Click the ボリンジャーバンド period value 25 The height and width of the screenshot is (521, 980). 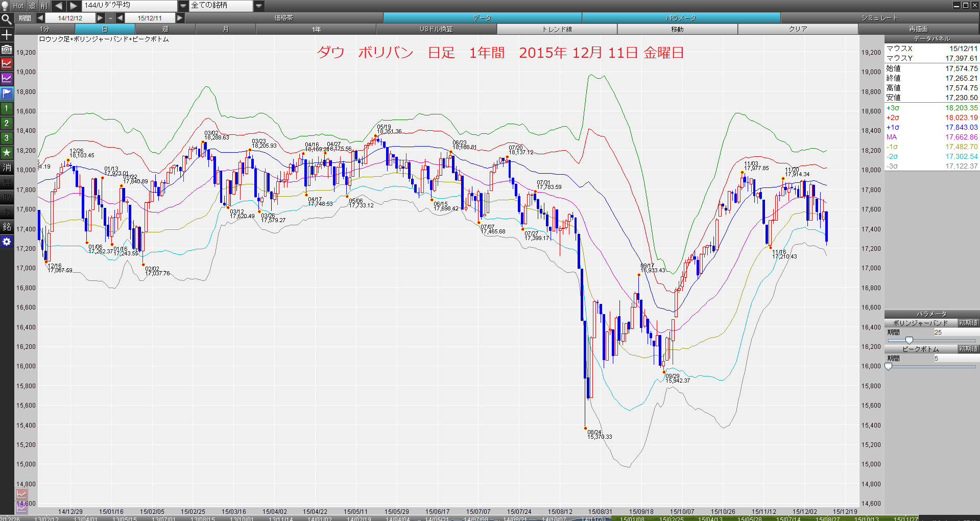pyautogui.click(x=956, y=332)
